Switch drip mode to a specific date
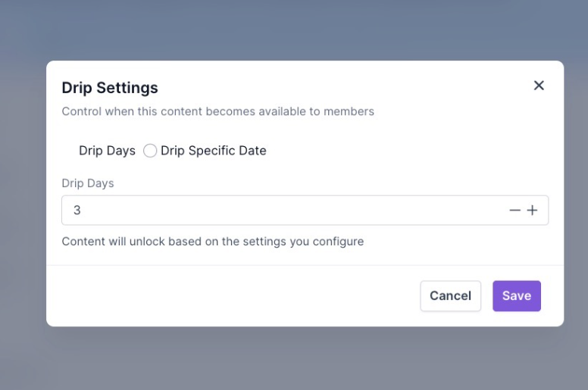 point(150,151)
